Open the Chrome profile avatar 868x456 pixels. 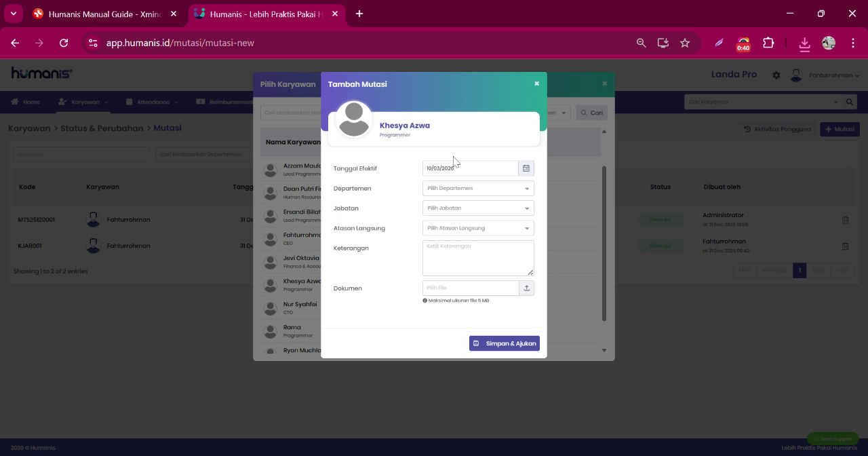[829, 43]
